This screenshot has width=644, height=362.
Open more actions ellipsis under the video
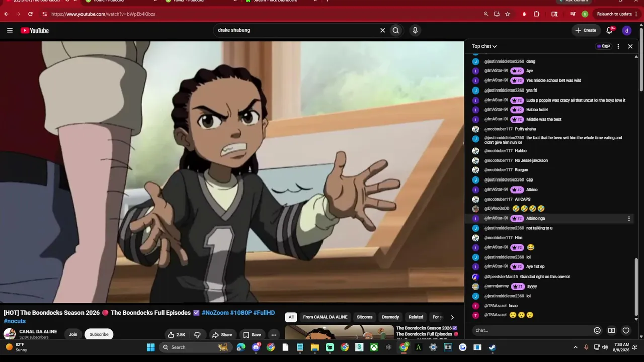274,335
